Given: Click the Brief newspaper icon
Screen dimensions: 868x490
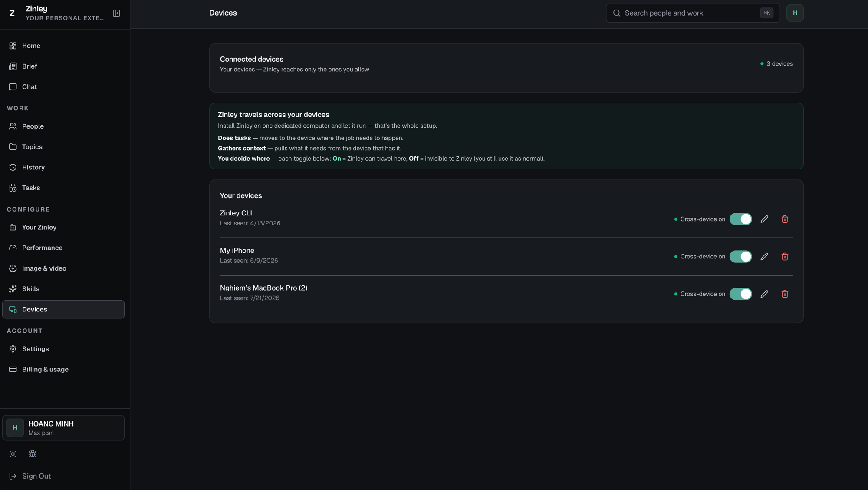Looking at the screenshot, I should pos(13,66).
